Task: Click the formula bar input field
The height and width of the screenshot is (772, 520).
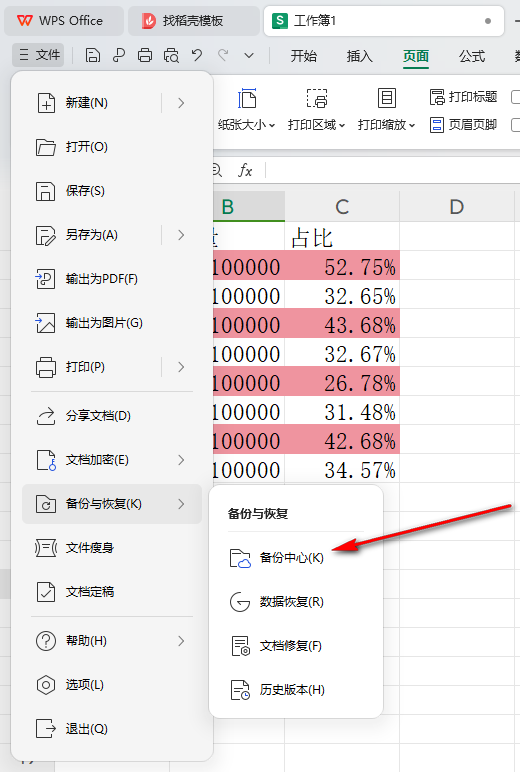Action: click(394, 170)
